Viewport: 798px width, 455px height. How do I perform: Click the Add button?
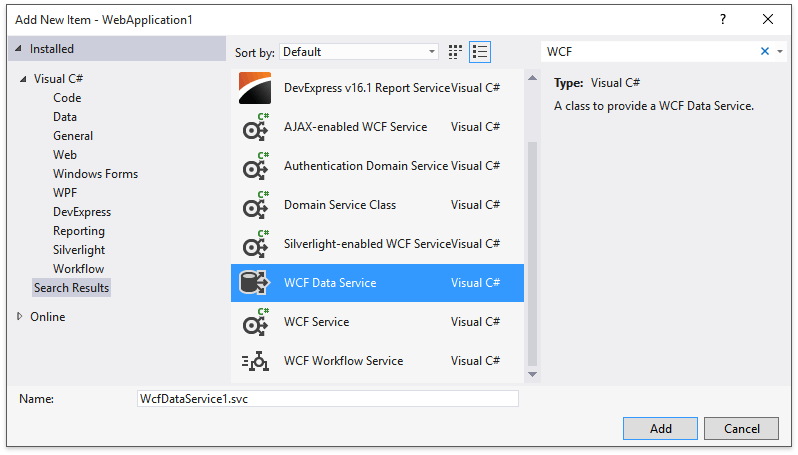660,429
